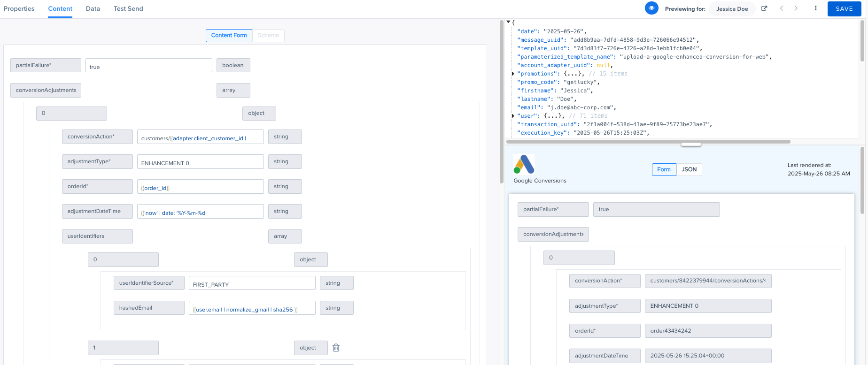Click the Google Conversions logo
Image resolution: width=868 pixels, height=365 pixels.
[x=524, y=164]
